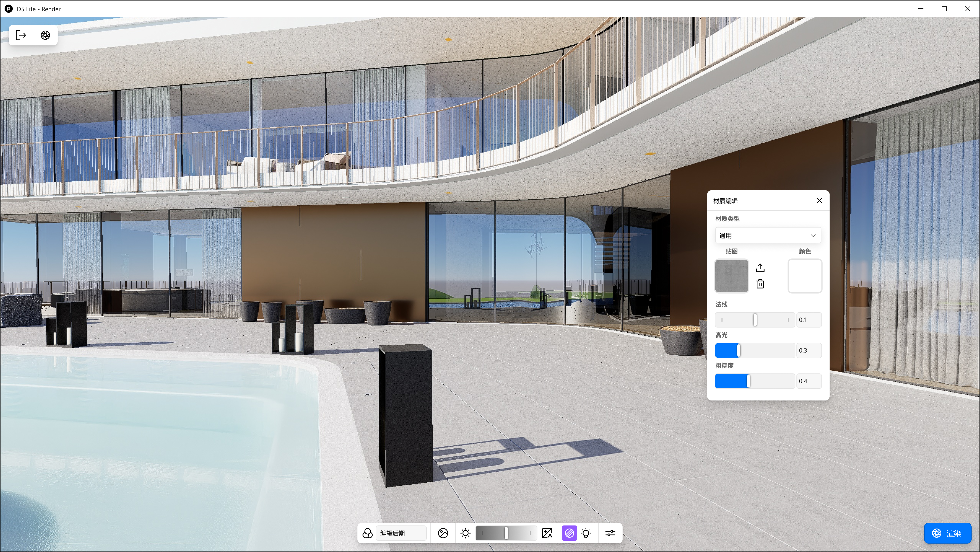This screenshot has width=980, height=552.
Task: Click the upload texture icon
Action: tap(760, 268)
